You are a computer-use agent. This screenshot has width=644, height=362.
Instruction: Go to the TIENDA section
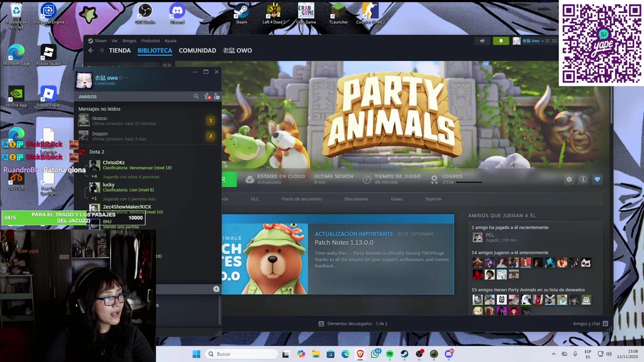point(120,50)
